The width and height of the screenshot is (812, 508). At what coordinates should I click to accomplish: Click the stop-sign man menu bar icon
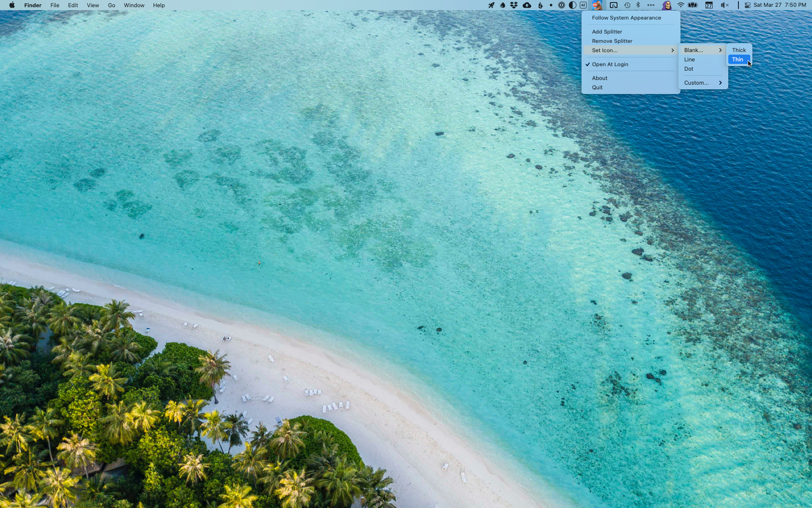597,6
